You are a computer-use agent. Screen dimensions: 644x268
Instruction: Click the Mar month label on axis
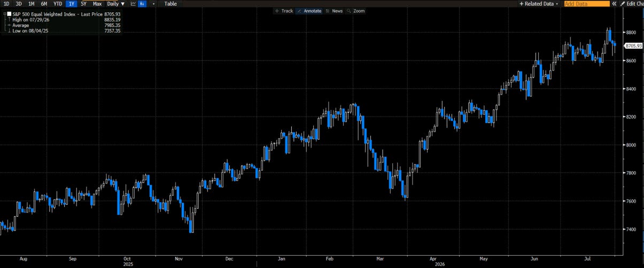(380, 258)
